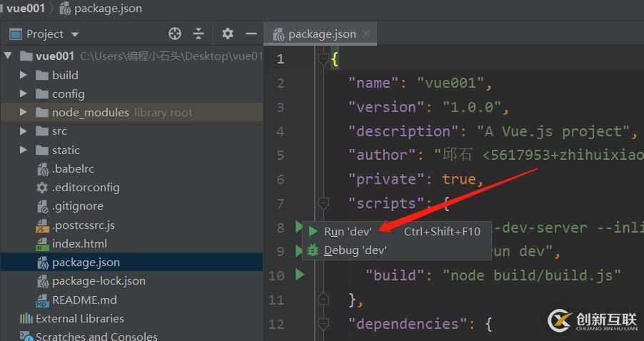Select Debug 'dev' from popup menu
Image resolution: width=644 pixels, height=341 pixels.
(x=355, y=250)
